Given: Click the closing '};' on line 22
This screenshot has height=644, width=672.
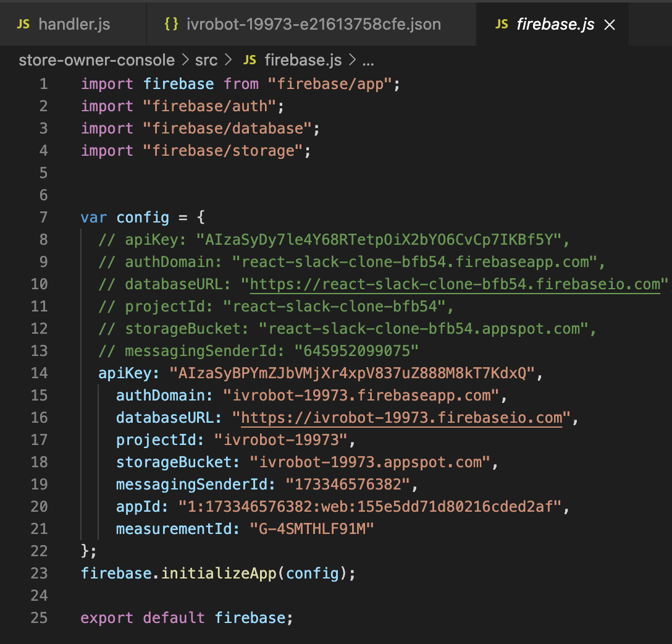Looking at the screenshot, I should pyautogui.click(x=89, y=551).
